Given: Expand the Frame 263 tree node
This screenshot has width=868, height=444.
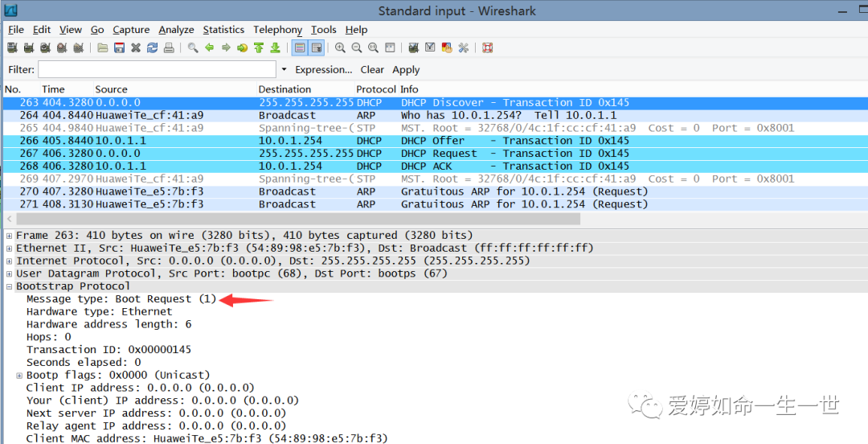Looking at the screenshot, I should [9, 236].
